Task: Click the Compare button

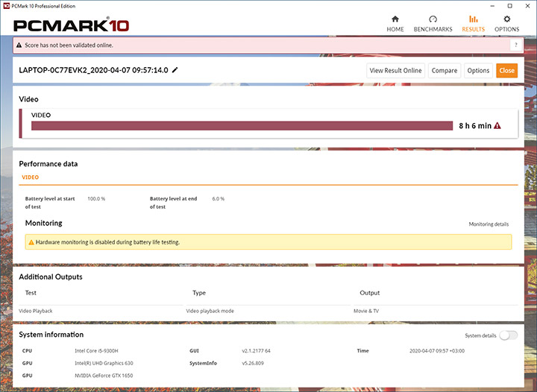Action: coord(445,71)
